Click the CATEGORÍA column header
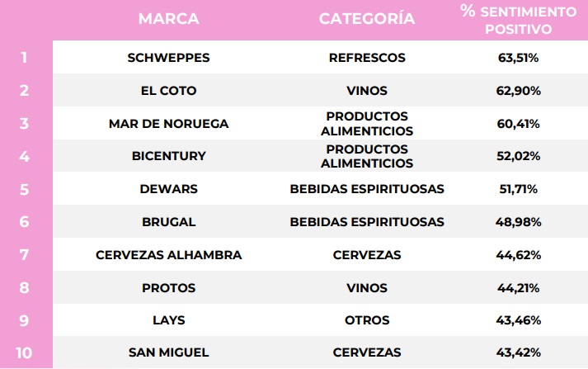The height and width of the screenshot is (369, 588). 367,18
